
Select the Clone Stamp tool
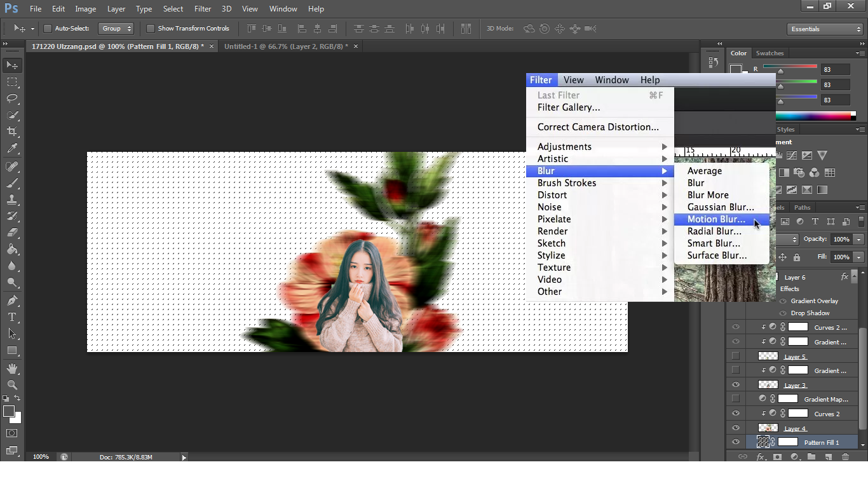coord(12,200)
